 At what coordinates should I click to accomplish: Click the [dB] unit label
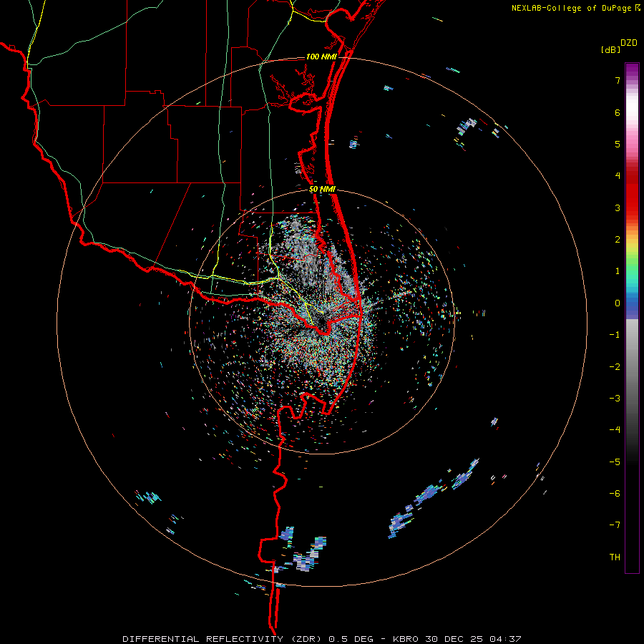[611, 49]
